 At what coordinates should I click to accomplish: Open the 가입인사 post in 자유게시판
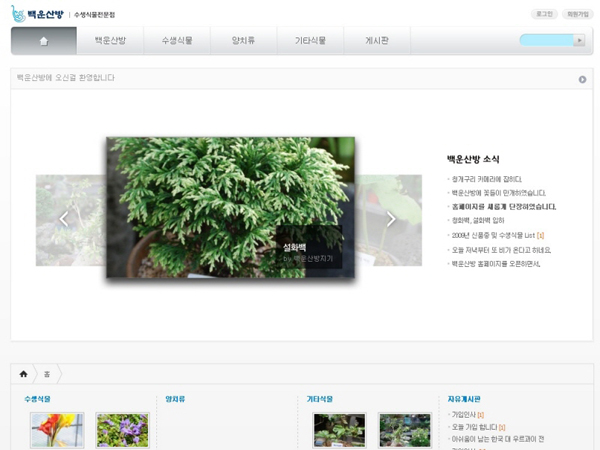(465, 414)
